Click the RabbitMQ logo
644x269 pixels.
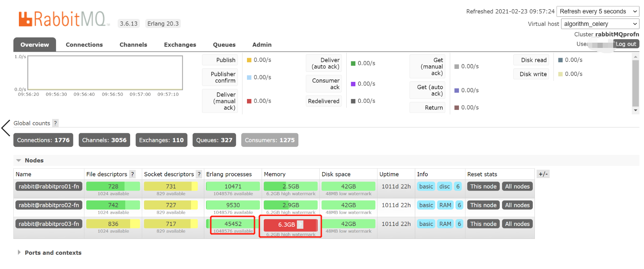coord(64,19)
